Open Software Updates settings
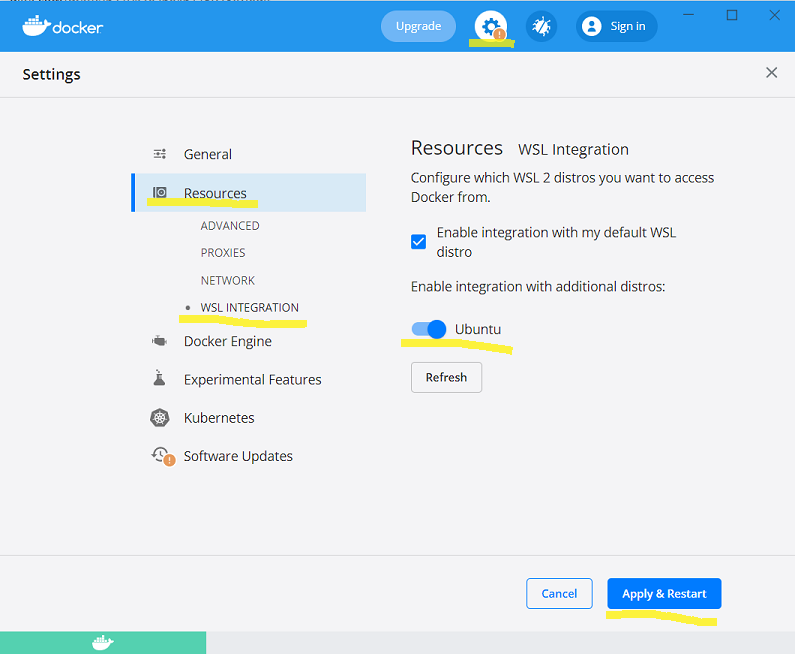The image size is (795, 654). coord(238,456)
